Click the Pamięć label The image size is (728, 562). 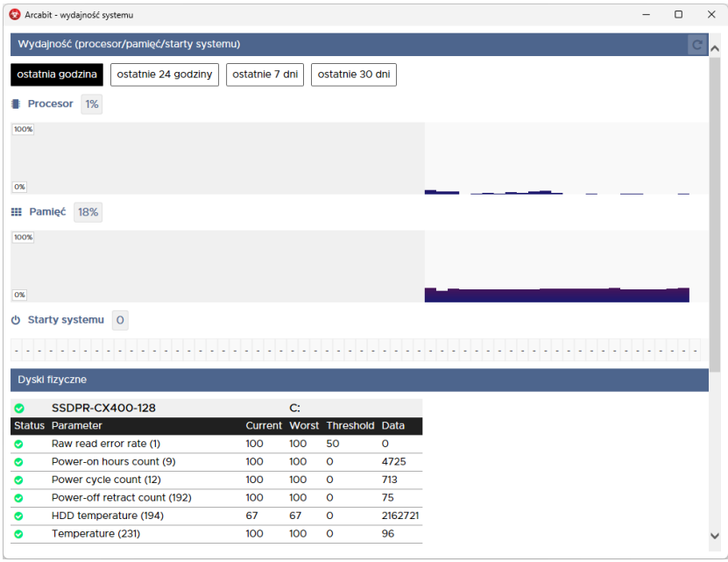pyautogui.click(x=47, y=212)
